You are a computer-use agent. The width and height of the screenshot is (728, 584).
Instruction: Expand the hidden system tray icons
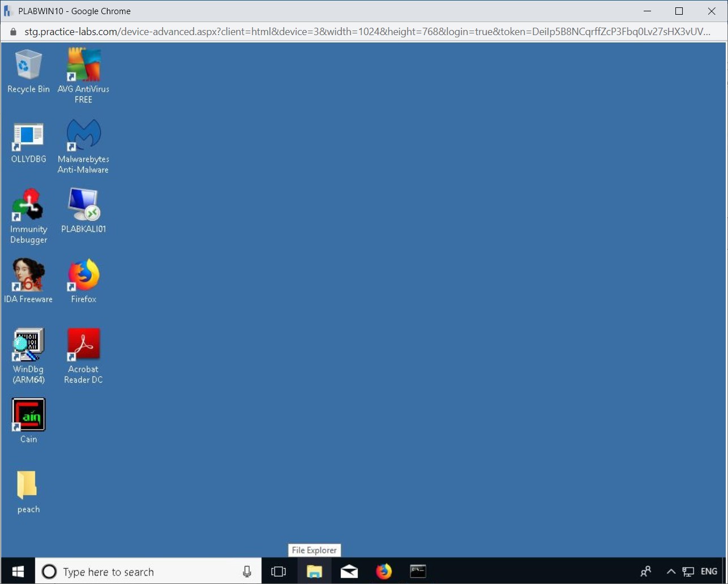click(x=671, y=572)
